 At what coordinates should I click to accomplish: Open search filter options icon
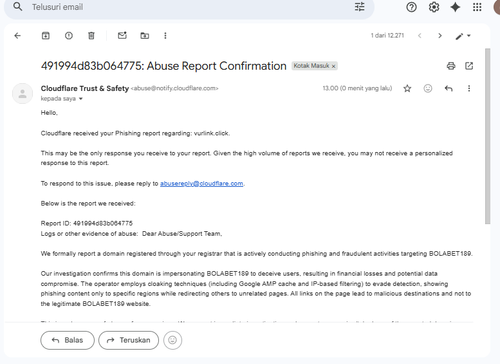(360, 7)
